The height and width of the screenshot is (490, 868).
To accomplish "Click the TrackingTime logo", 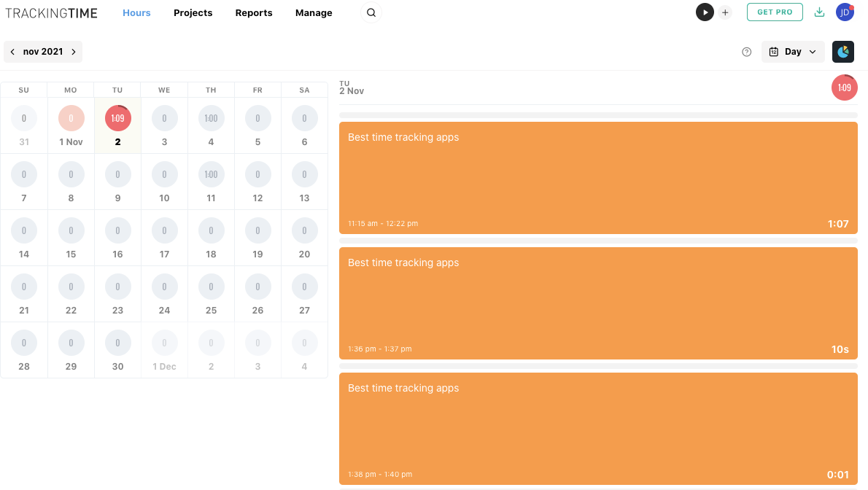I will pos(52,12).
